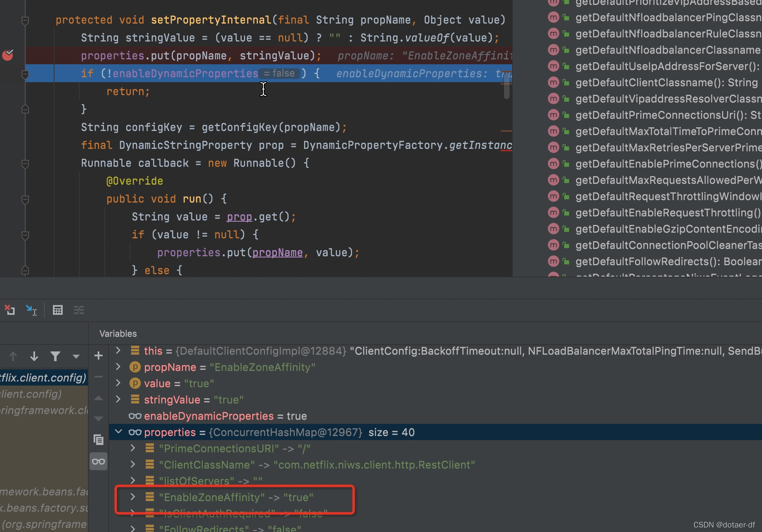Click the blue run-to-cursor icon
The image size is (762, 532).
click(32, 310)
